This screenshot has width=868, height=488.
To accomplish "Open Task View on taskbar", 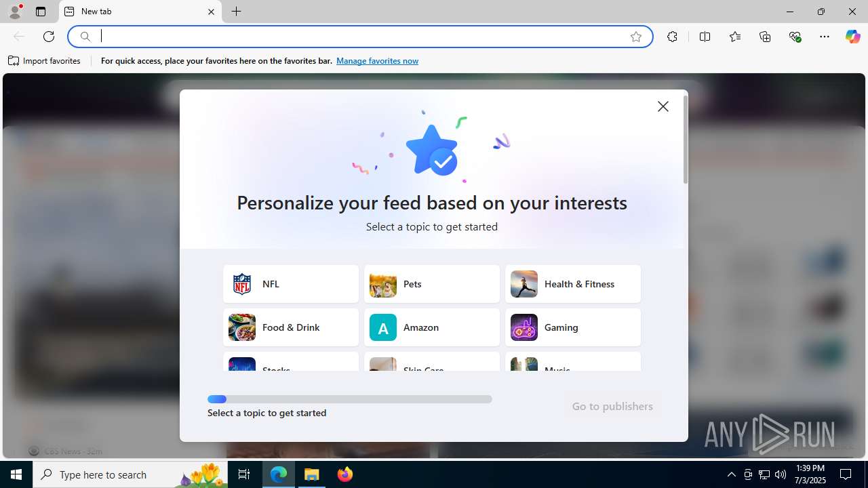I will pos(244,474).
